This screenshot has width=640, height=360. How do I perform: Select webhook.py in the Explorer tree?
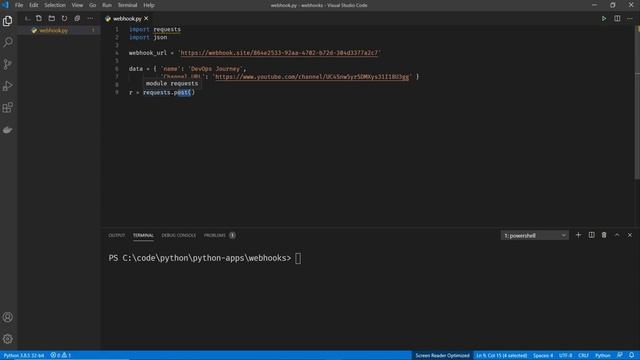(59, 31)
